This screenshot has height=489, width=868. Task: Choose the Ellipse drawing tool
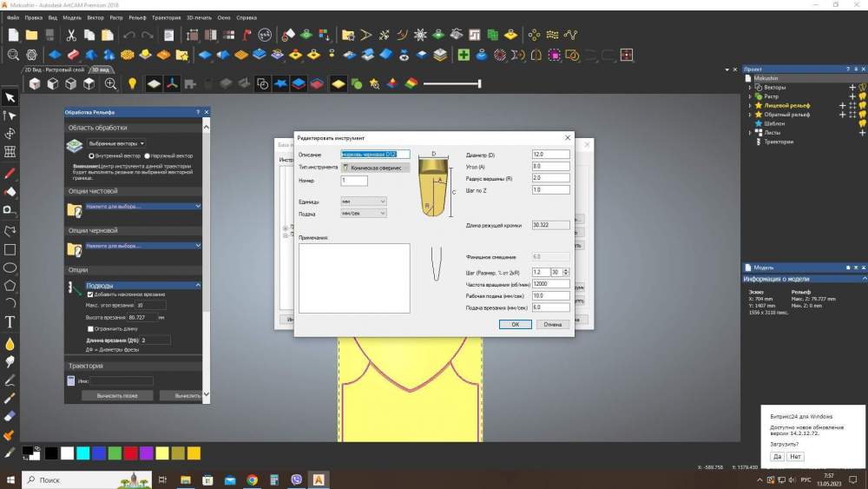(x=10, y=268)
